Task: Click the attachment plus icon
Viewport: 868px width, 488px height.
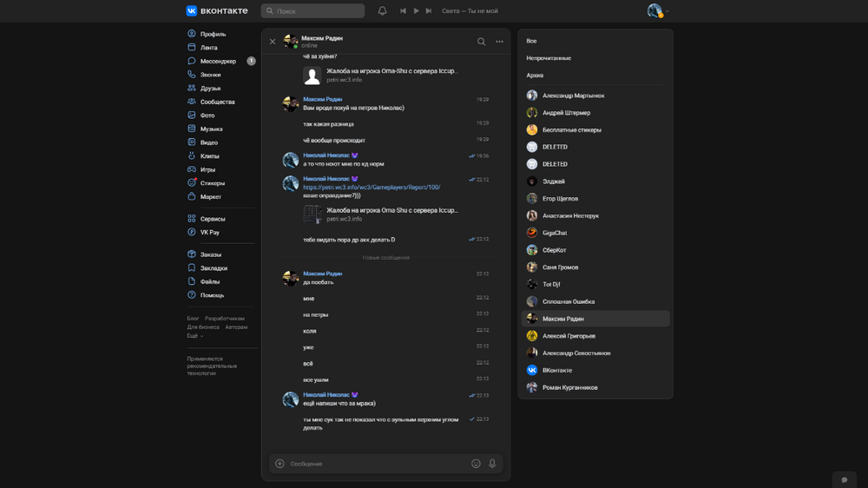Action: [279, 464]
